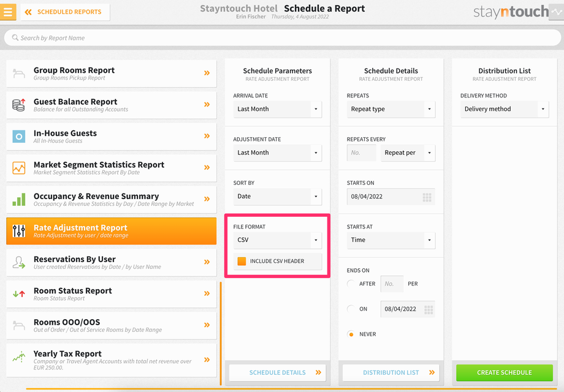This screenshot has height=392, width=564.
Task: Select the After radio button under Ends On
Action: (351, 284)
